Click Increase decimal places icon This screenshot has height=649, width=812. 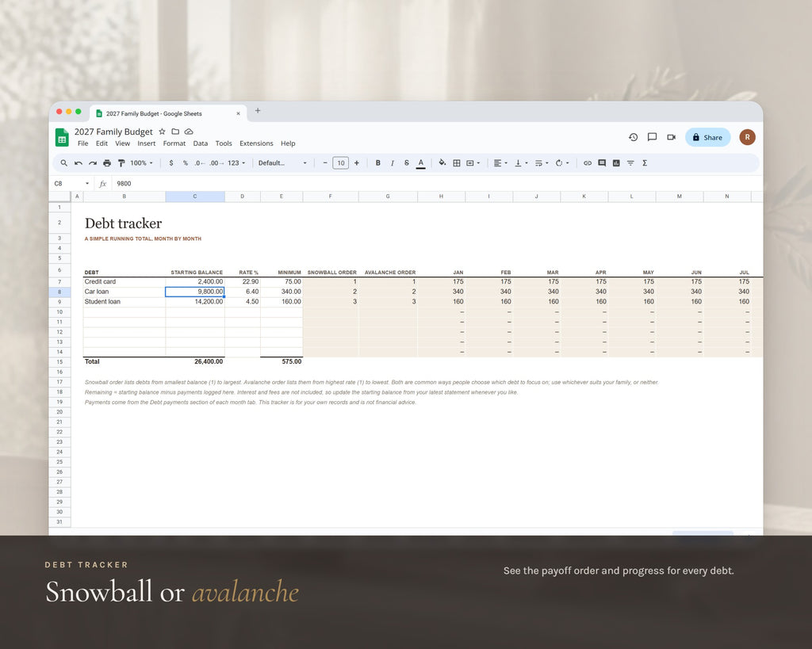(x=216, y=163)
